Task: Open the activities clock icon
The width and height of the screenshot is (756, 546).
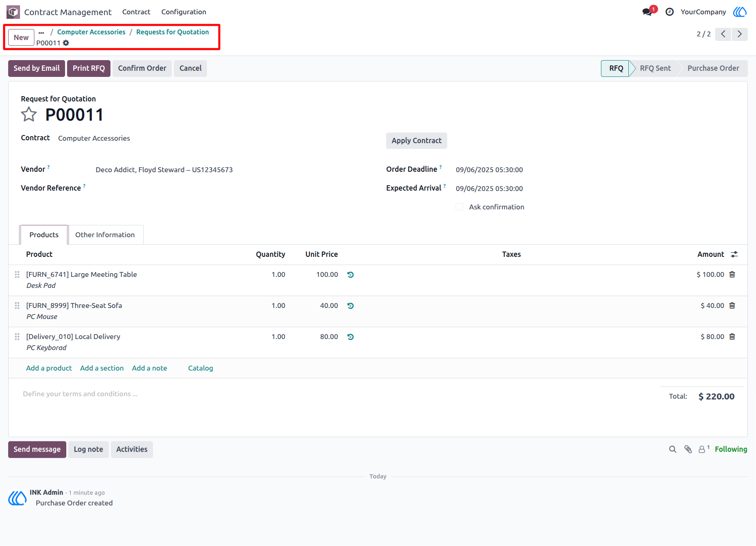Action: [670, 12]
